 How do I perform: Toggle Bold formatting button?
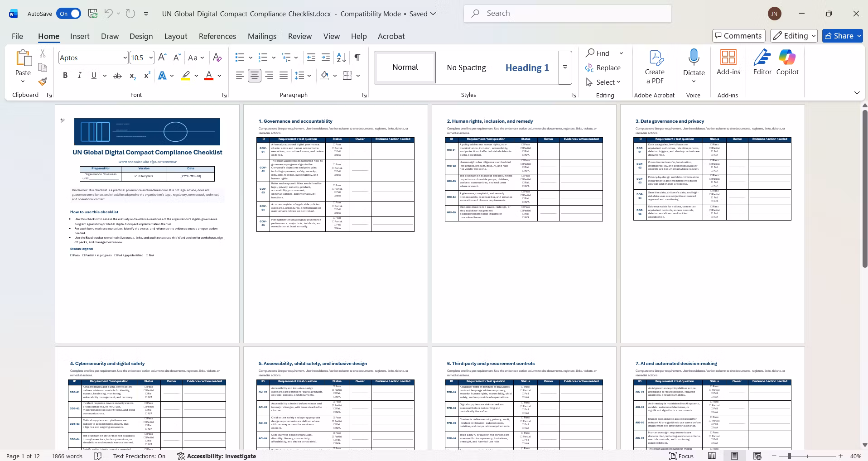click(65, 76)
